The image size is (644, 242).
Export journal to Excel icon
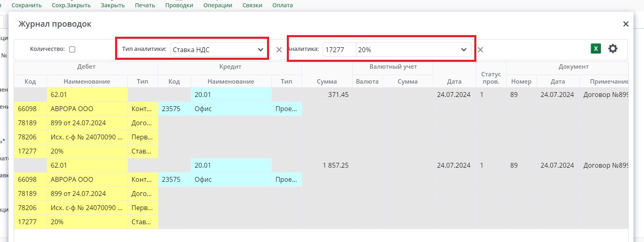pos(596,49)
